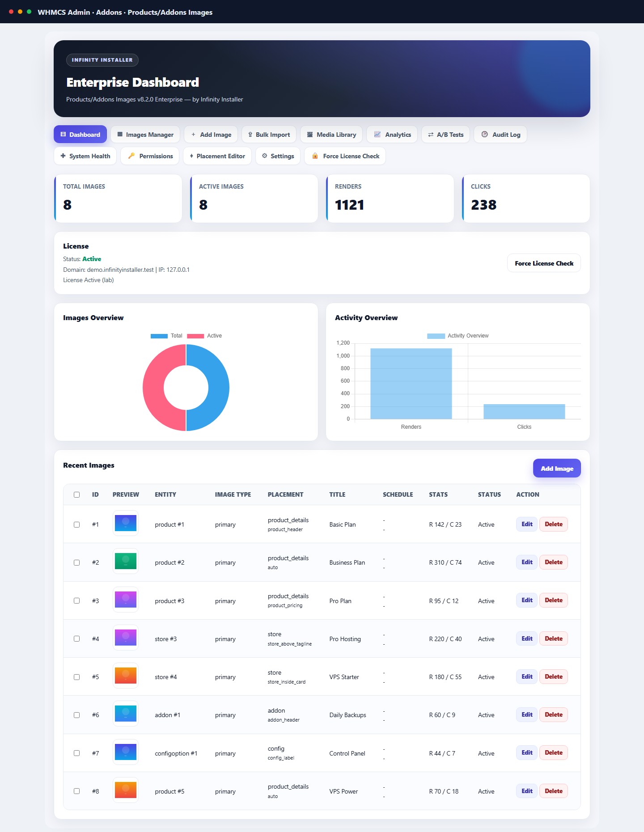Click the plus icon on Add Image tab
The image size is (644, 832).
tap(193, 134)
